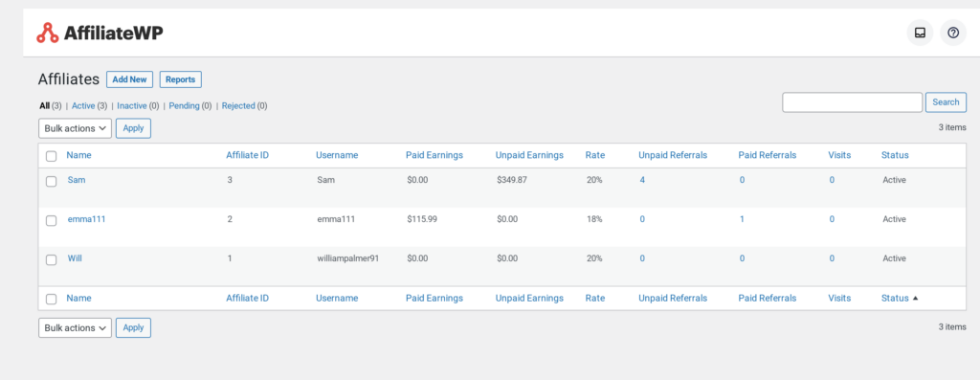Click emma111's visits count

[x=832, y=219]
